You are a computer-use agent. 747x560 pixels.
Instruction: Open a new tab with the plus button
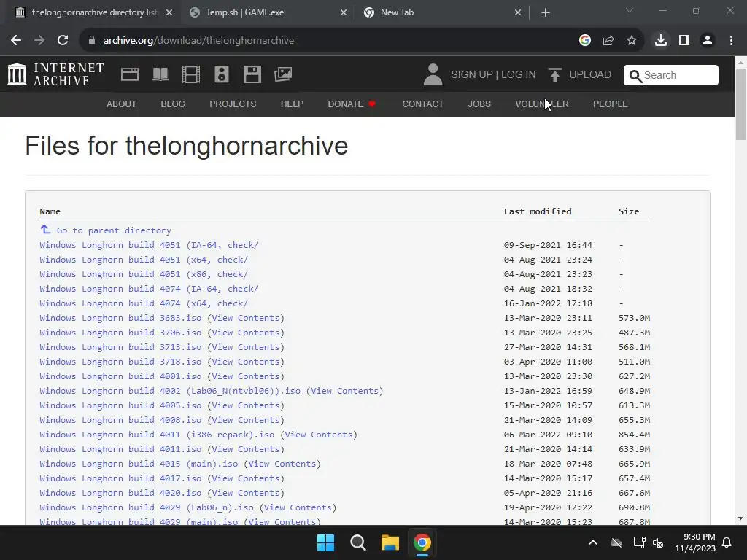pyautogui.click(x=546, y=12)
